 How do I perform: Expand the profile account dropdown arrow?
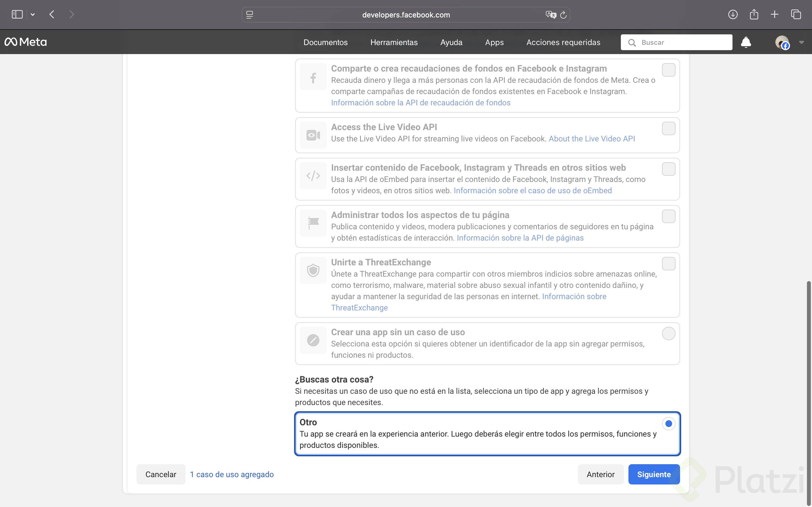tap(801, 42)
